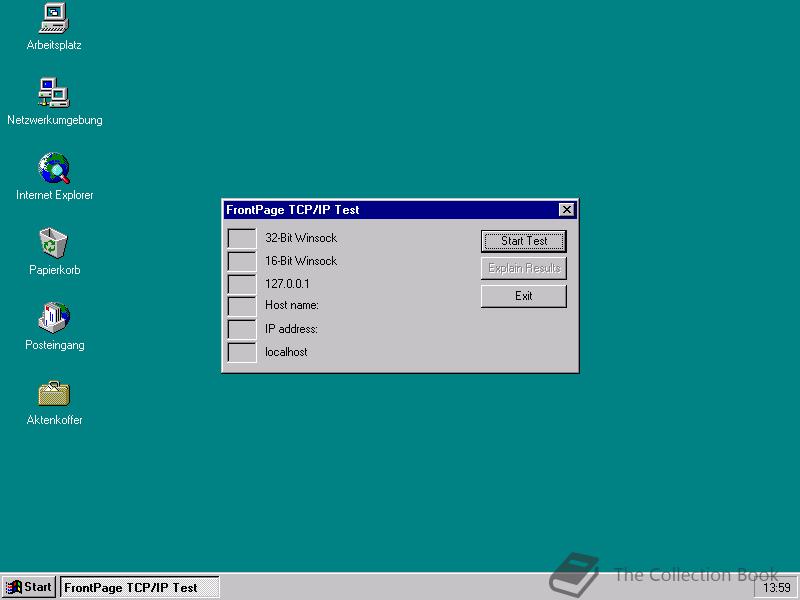Open the Windows Start menu

point(29,587)
